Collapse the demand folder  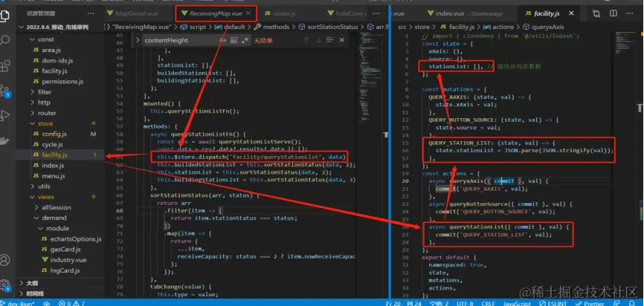54,218
